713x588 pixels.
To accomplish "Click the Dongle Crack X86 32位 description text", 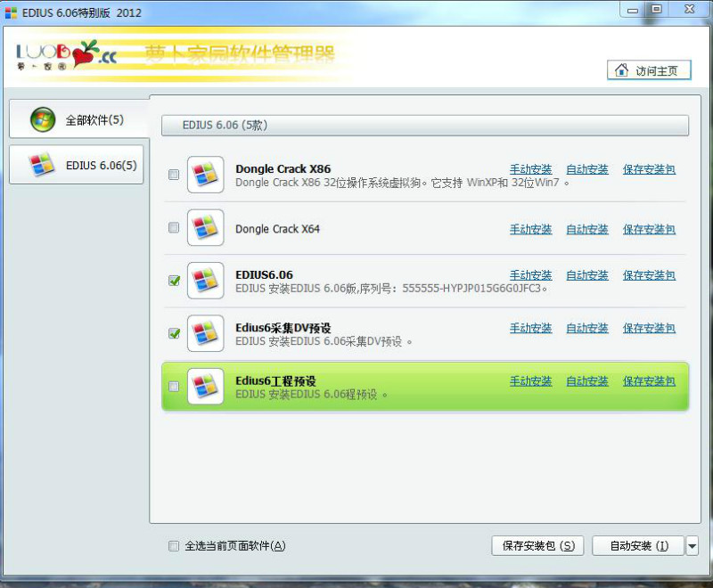I will pos(402,183).
